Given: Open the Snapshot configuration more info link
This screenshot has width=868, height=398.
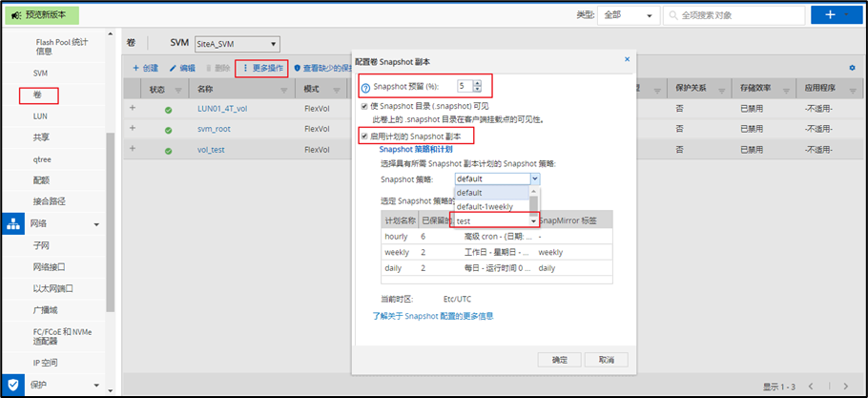Looking at the screenshot, I should 432,315.
